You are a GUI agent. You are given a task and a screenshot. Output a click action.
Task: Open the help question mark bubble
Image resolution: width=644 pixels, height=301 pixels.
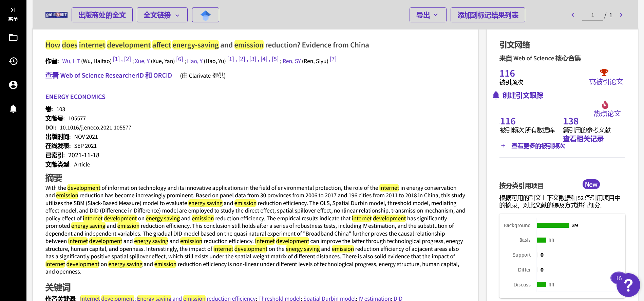628,285
